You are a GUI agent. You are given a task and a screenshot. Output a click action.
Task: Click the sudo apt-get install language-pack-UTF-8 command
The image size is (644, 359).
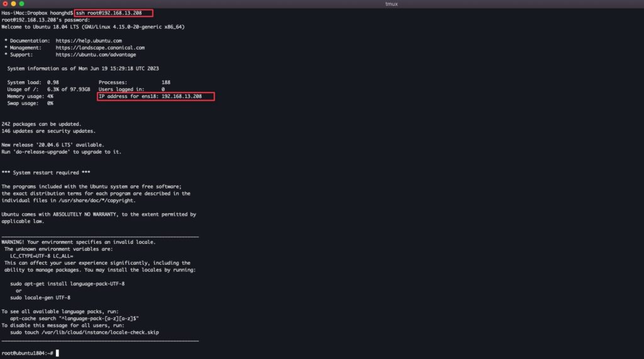point(67,284)
